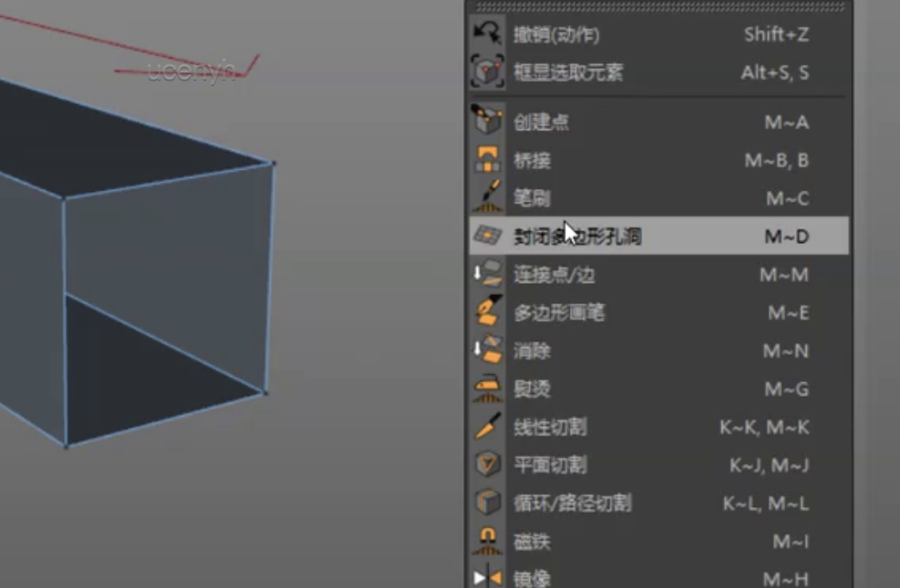The width and height of the screenshot is (900, 588).
Task: Click the K~J, M~J shortcut label
Action: (x=769, y=465)
